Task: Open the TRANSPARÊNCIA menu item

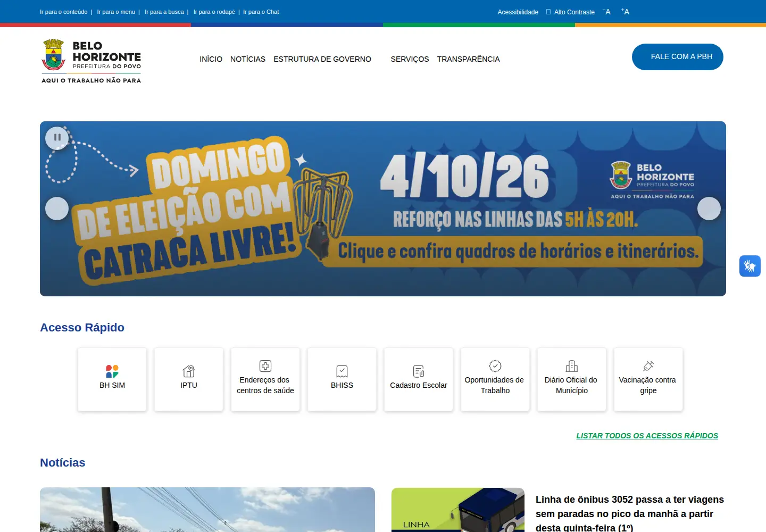Action: [469, 59]
